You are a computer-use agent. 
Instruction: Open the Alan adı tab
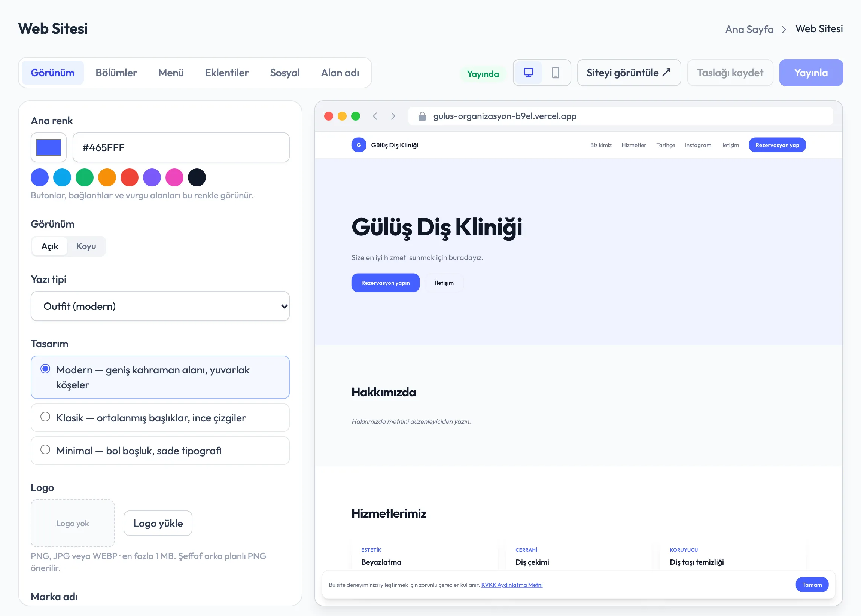click(x=340, y=73)
